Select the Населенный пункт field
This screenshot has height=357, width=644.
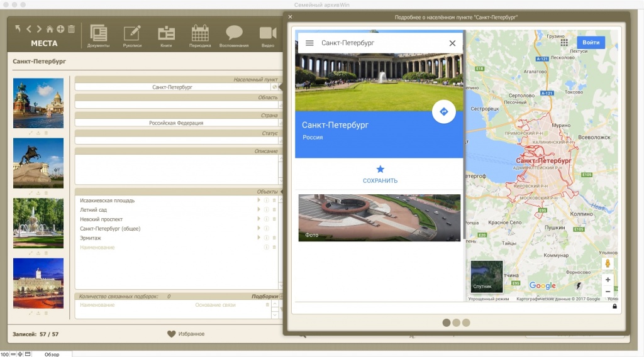pyautogui.click(x=172, y=87)
